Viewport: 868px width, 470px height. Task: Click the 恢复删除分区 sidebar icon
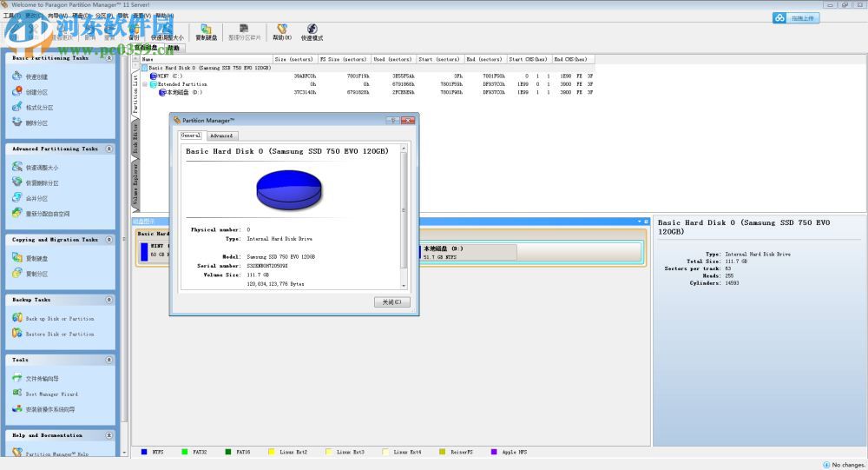tap(17, 182)
